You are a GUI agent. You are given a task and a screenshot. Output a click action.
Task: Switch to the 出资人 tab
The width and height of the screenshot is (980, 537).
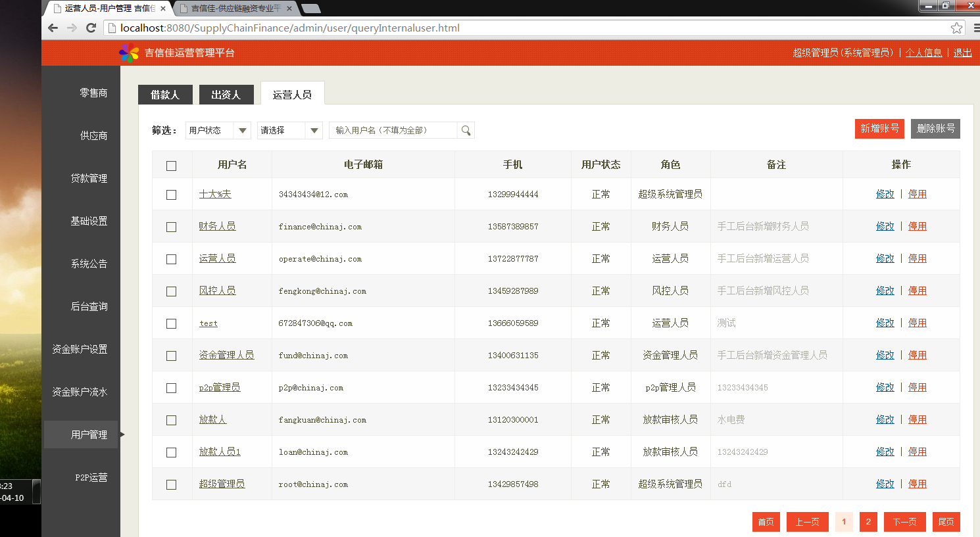[226, 95]
